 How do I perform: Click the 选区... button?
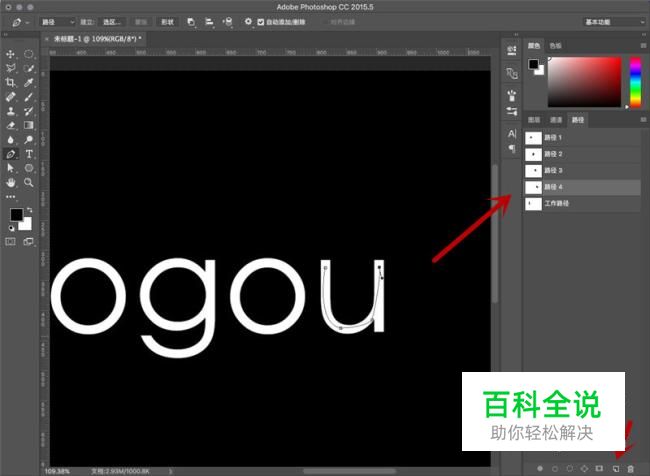coord(112,22)
